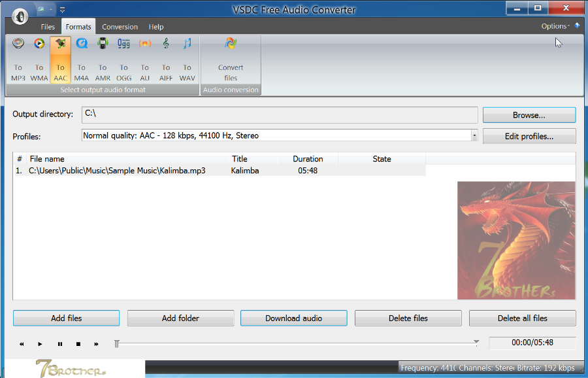Click the Browse... button
The image size is (588, 378).
pyautogui.click(x=529, y=115)
